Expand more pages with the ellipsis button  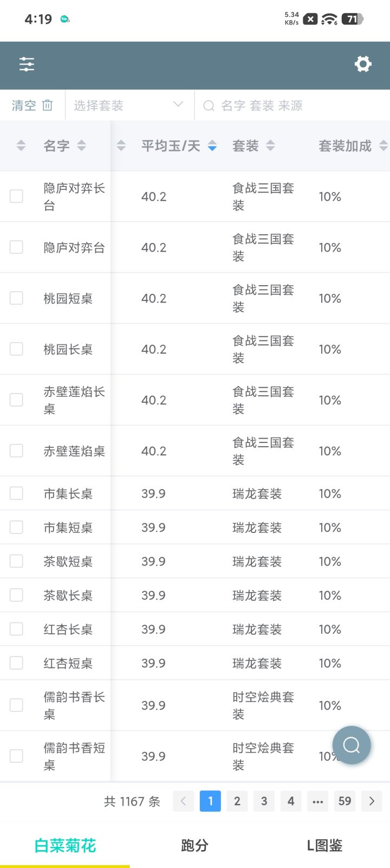(x=318, y=801)
